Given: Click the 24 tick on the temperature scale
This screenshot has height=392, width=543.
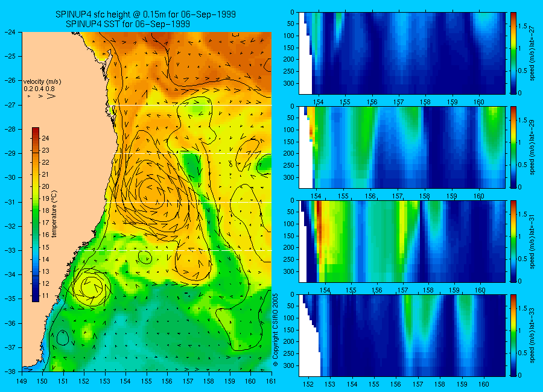Looking at the screenshot, I should point(45,138).
